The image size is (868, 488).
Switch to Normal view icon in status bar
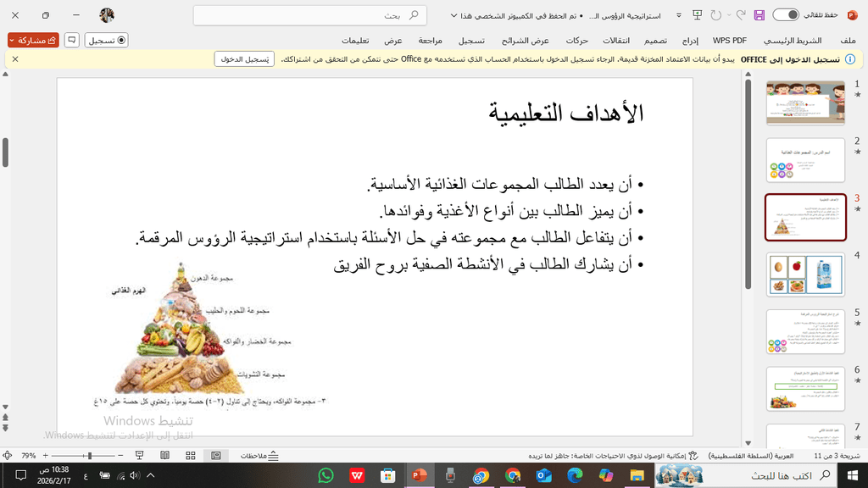tap(216, 455)
